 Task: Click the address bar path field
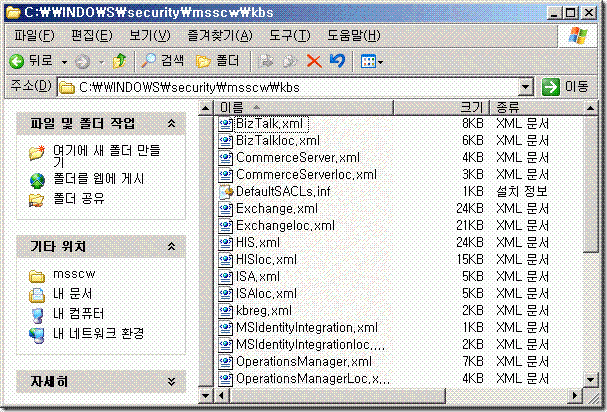tap(288, 87)
